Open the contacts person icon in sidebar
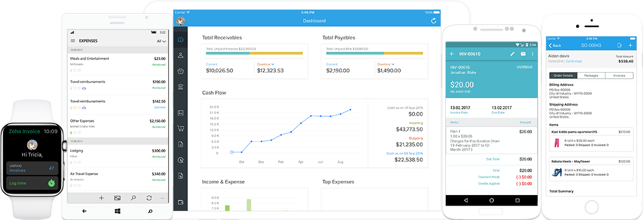This screenshot has width=644, height=220. [180, 55]
